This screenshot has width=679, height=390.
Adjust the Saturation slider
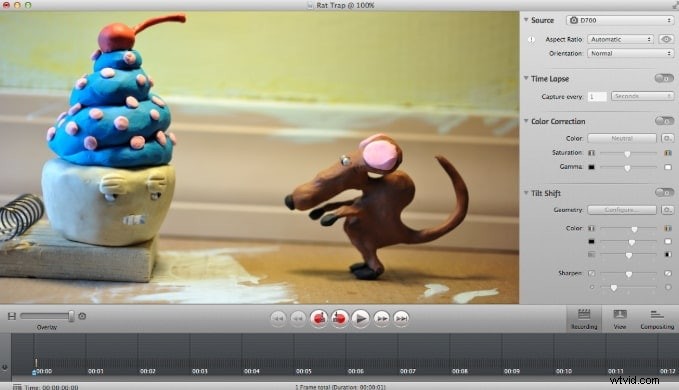(x=628, y=153)
